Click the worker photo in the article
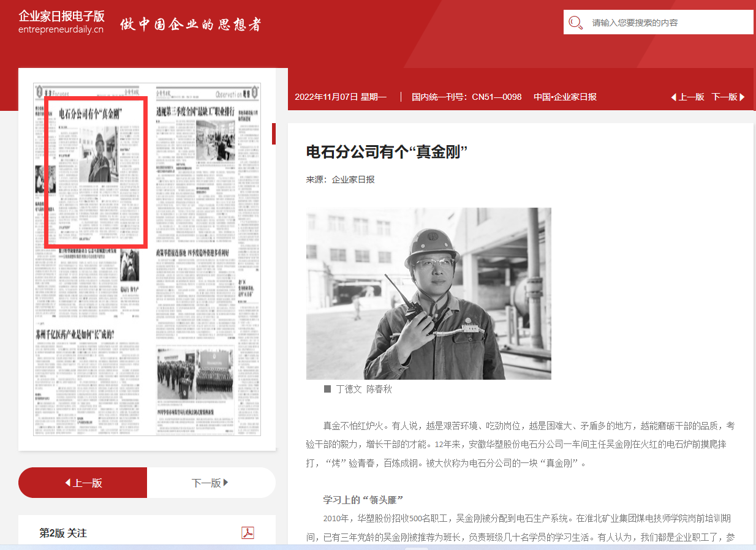This screenshot has height=550, width=756. tap(428, 293)
